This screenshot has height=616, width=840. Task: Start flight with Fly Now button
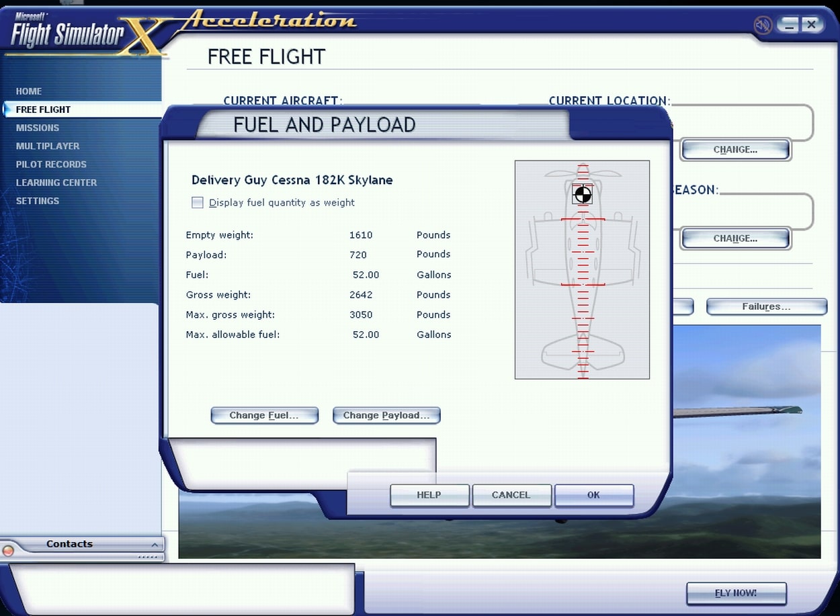tap(736, 593)
